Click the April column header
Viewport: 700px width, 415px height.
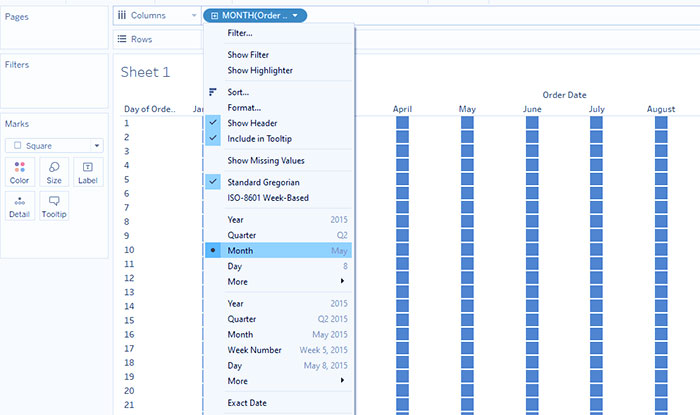pyautogui.click(x=402, y=109)
